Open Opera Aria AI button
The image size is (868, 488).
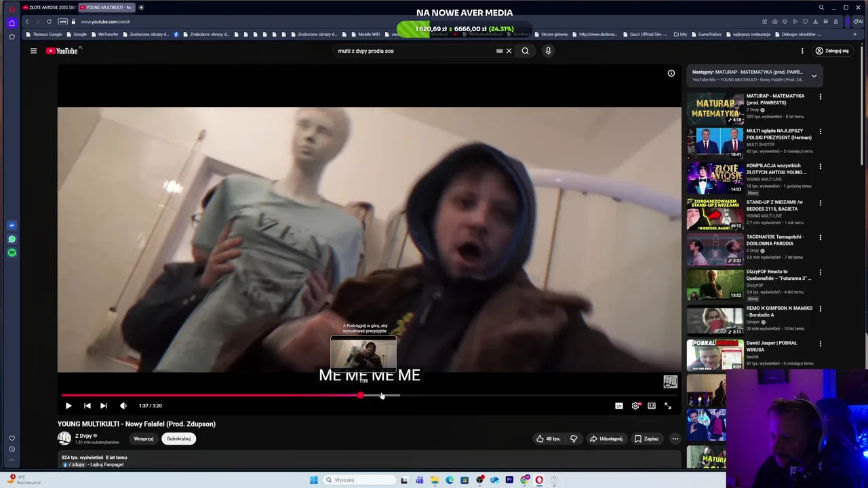pyautogui.click(x=859, y=22)
